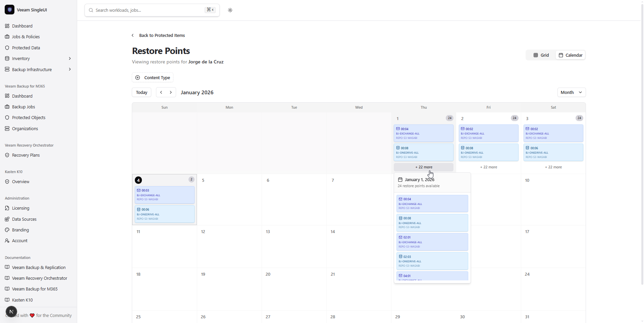Screen dimensions: 644x323
Task: Click the Today button
Action: click(x=141, y=92)
